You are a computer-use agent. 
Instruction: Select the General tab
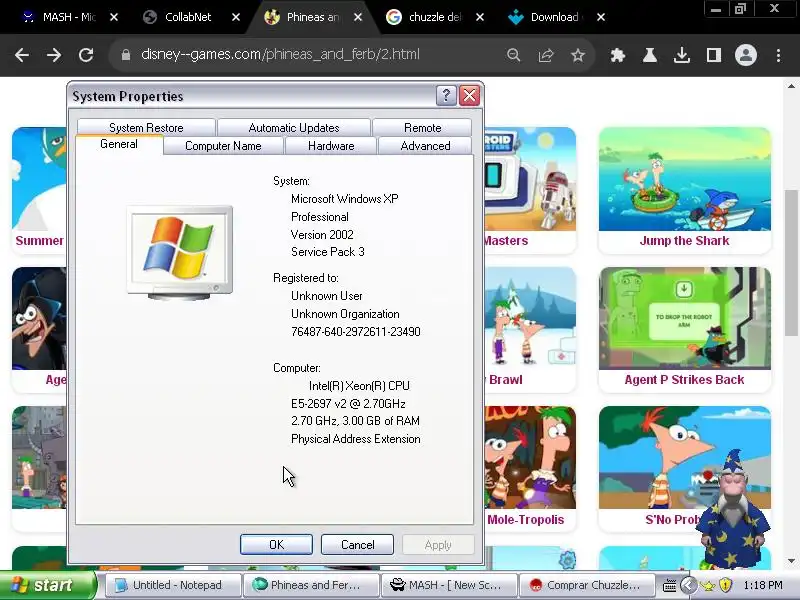[x=119, y=144]
